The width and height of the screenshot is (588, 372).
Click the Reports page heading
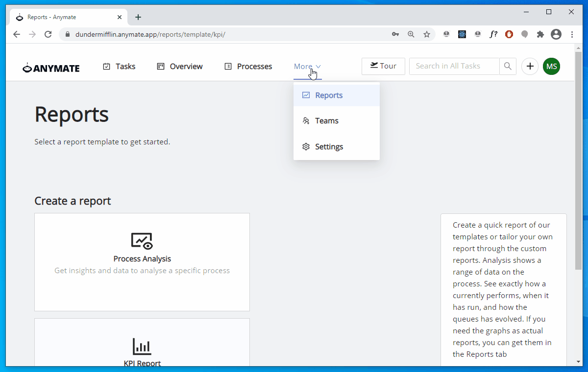[x=72, y=115]
